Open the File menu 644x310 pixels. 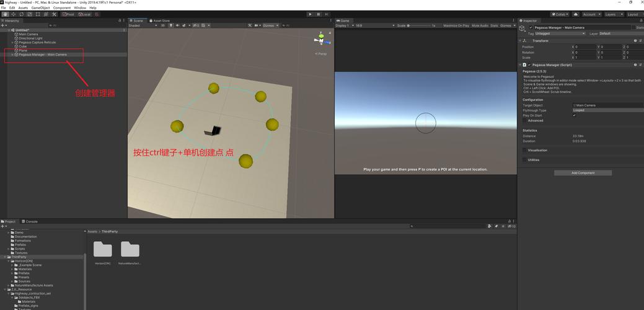click(x=4, y=8)
